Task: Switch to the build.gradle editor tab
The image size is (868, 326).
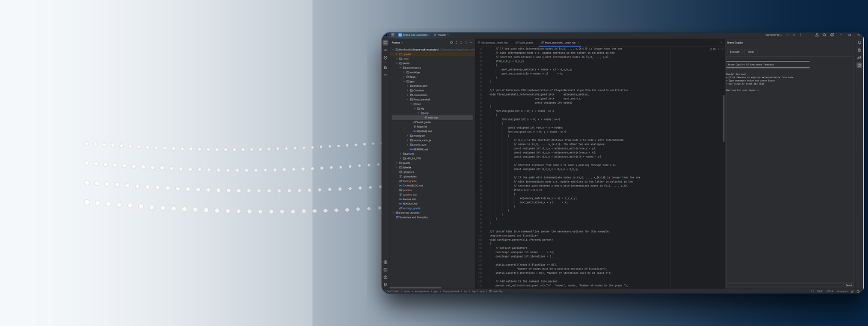Action: pos(525,42)
